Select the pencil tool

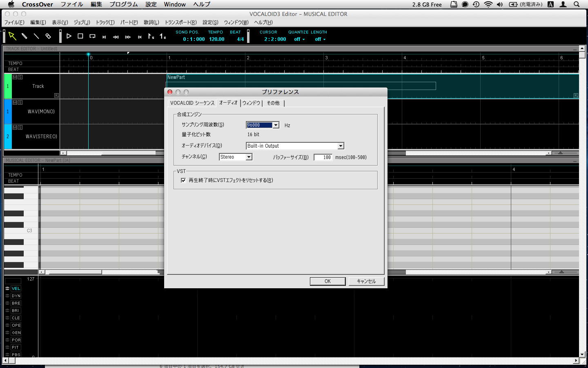point(24,36)
